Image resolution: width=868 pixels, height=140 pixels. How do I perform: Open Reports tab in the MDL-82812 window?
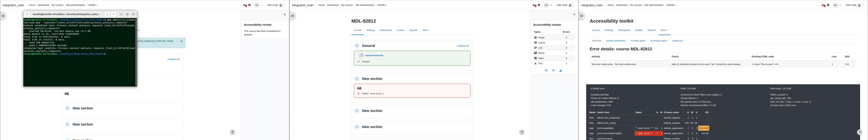[x=413, y=30]
